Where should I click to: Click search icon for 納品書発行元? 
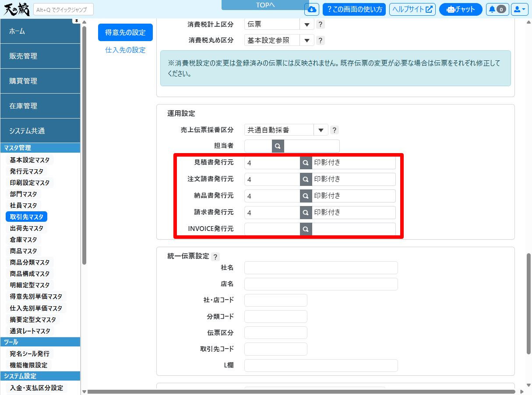[306, 196]
